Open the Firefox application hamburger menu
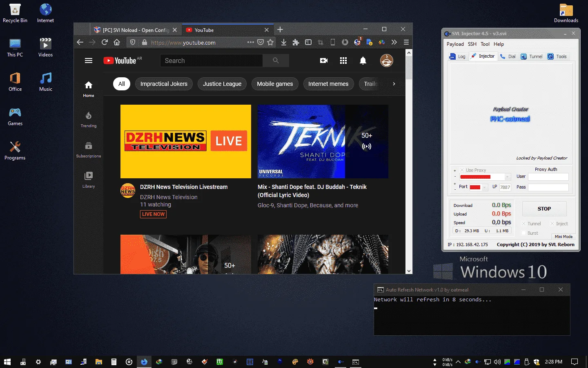The height and width of the screenshot is (368, 588). point(406,42)
